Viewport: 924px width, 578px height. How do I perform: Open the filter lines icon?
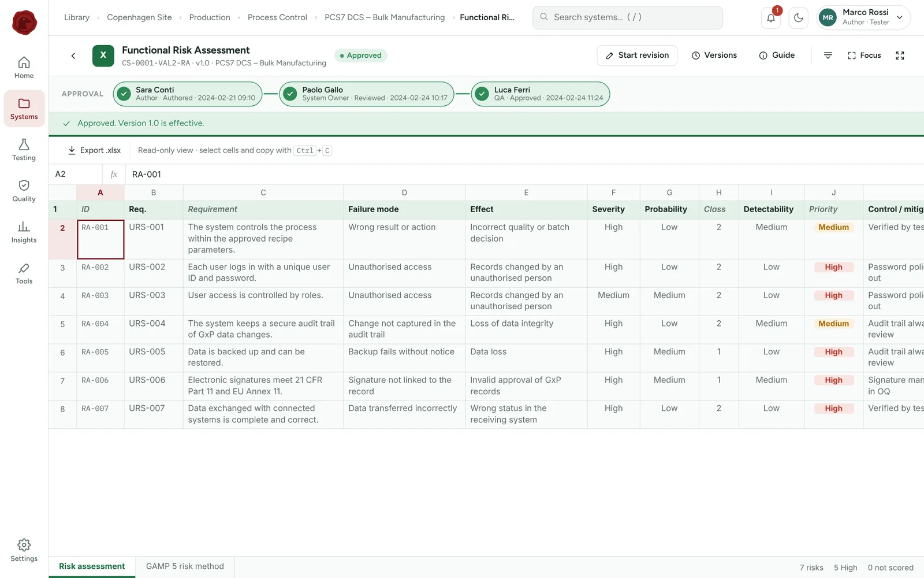pyautogui.click(x=828, y=55)
